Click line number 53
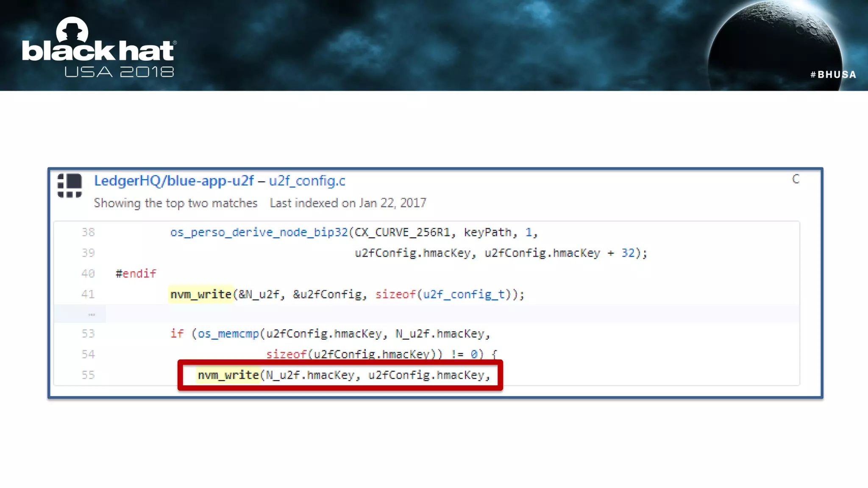 [x=88, y=334]
